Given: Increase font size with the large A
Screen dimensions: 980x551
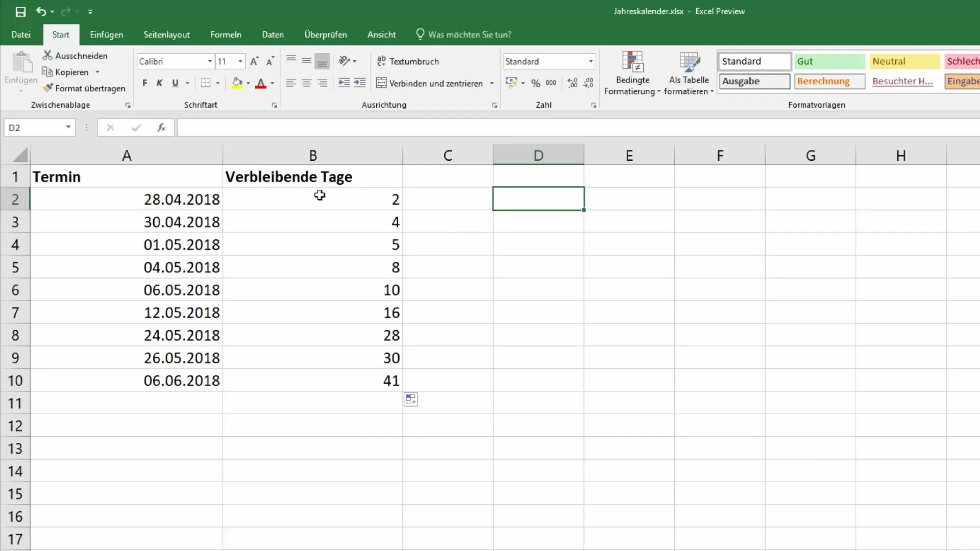Looking at the screenshot, I should [x=254, y=61].
